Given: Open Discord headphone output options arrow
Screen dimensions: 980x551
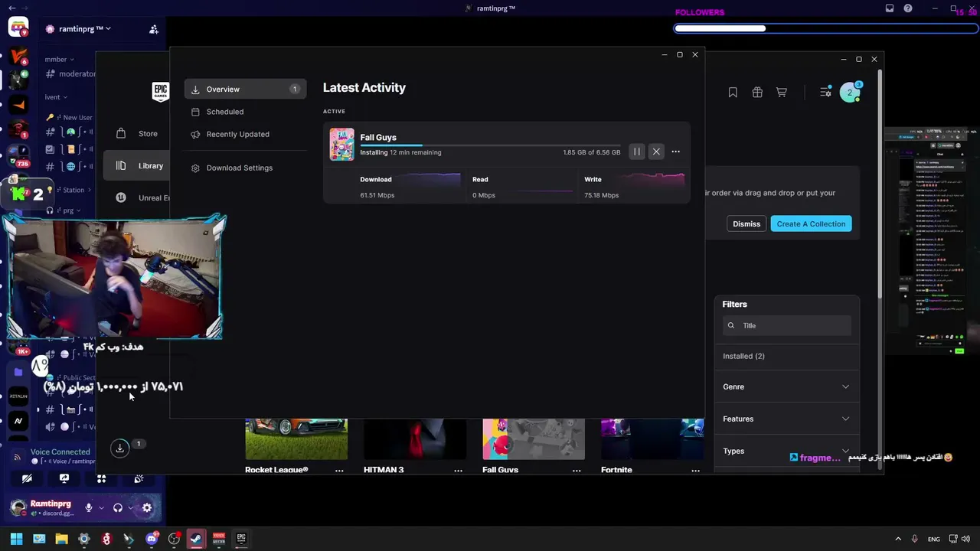Looking at the screenshot, I should tap(130, 507).
